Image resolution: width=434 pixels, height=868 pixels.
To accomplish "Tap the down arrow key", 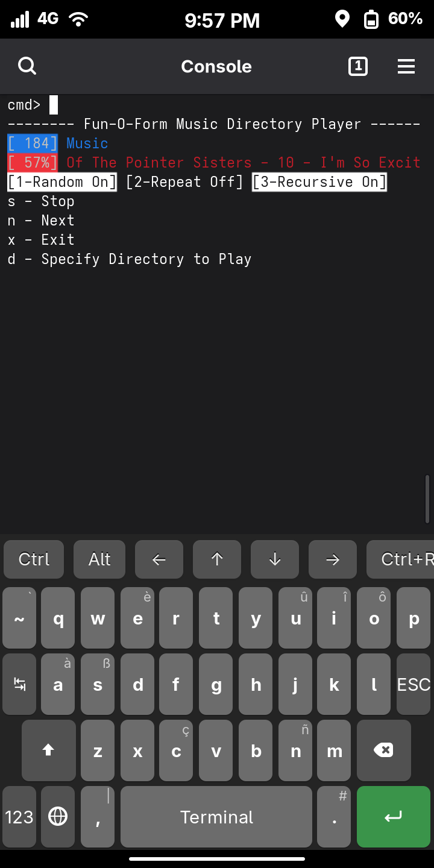I will pyautogui.click(x=275, y=559).
